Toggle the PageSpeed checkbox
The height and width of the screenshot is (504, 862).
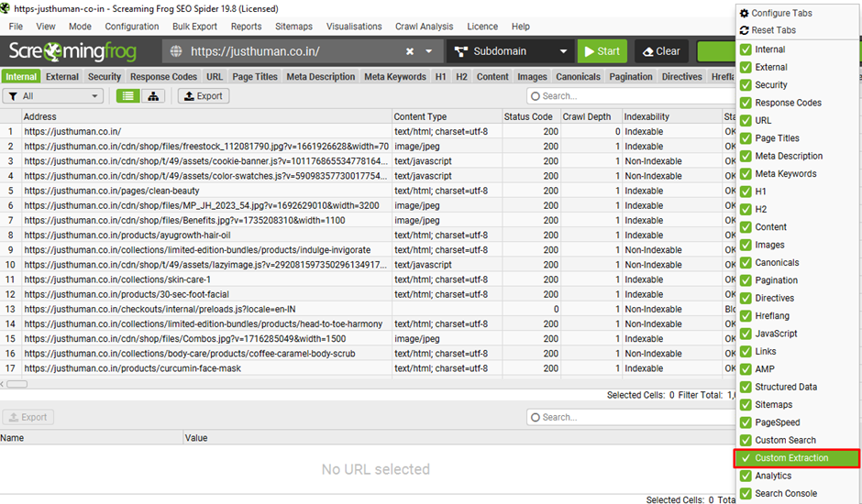coord(746,422)
